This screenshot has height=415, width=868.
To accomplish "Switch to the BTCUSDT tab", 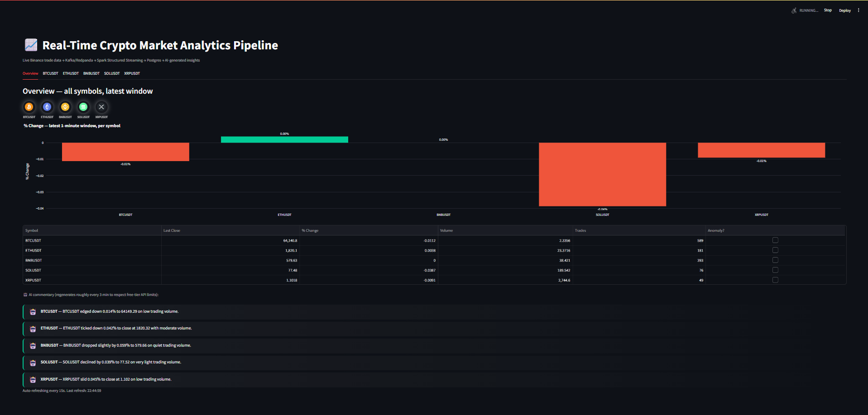I will 51,73.
